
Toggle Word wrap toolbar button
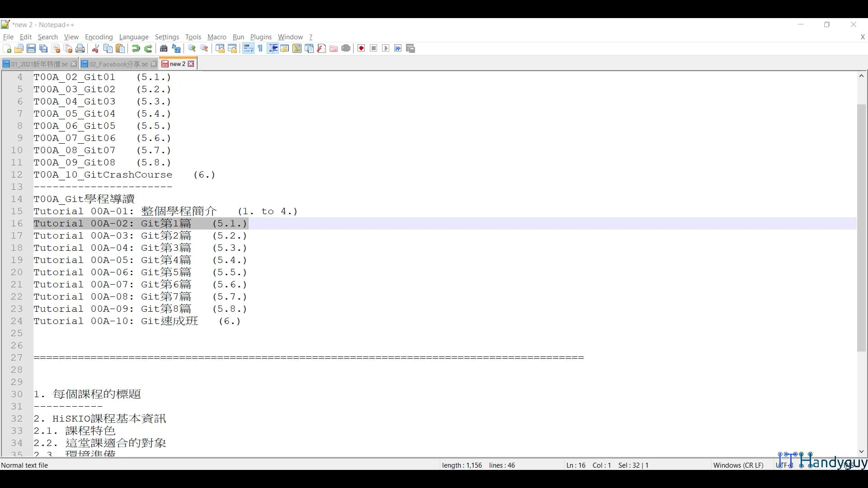[248, 49]
